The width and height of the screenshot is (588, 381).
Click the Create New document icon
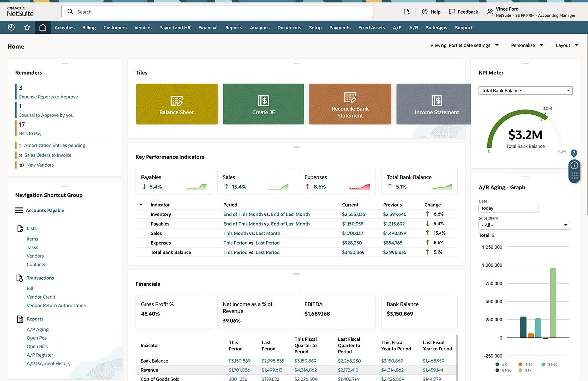tap(407, 12)
